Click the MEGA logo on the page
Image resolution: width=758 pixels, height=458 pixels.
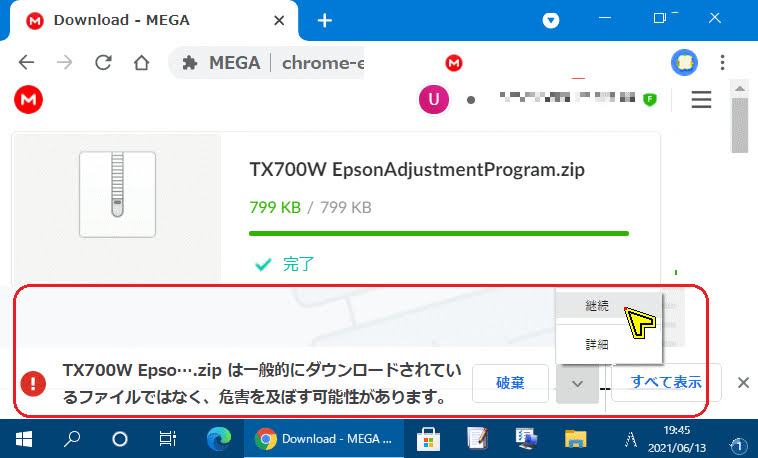click(29, 100)
